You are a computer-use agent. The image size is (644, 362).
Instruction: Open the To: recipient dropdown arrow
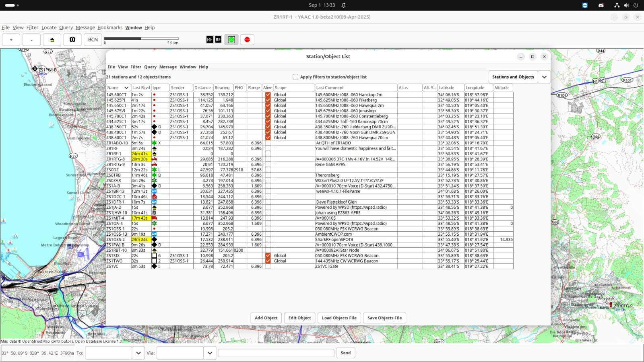[x=138, y=353]
